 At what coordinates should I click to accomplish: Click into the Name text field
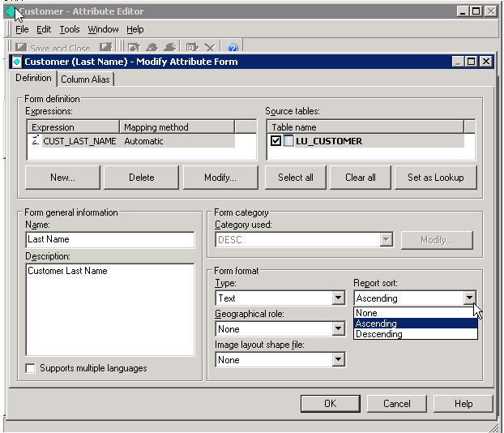tap(110, 240)
